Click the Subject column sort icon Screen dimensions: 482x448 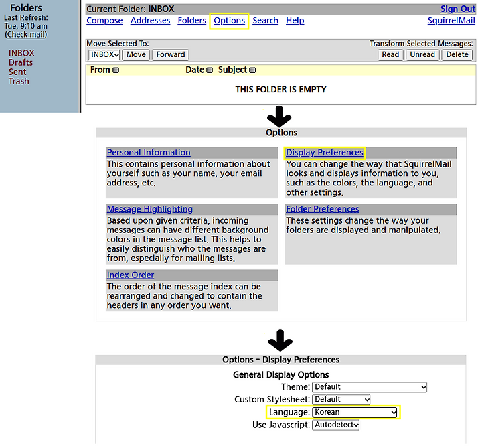[x=252, y=70]
